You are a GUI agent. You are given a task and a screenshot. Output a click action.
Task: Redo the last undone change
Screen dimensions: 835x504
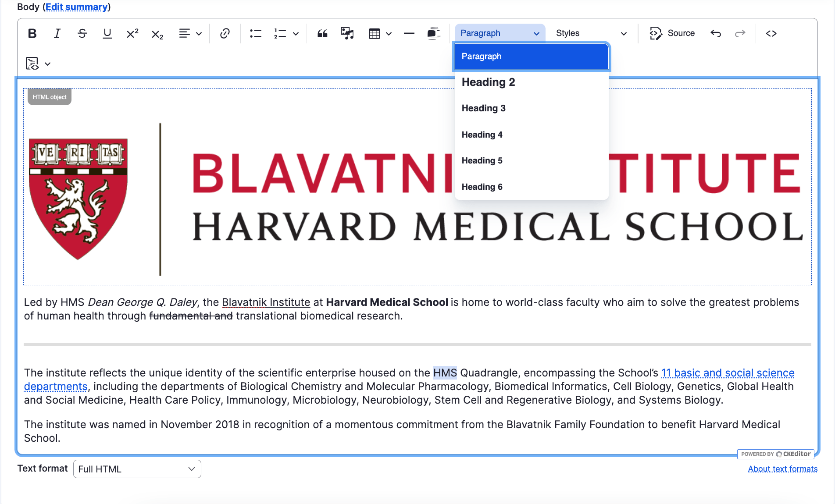tap(740, 33)
